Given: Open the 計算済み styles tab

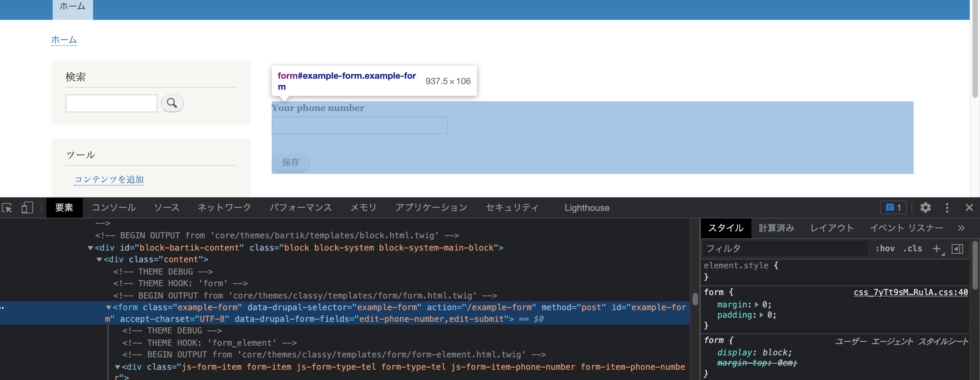Looking at the screenshot, I should point(776,228).
